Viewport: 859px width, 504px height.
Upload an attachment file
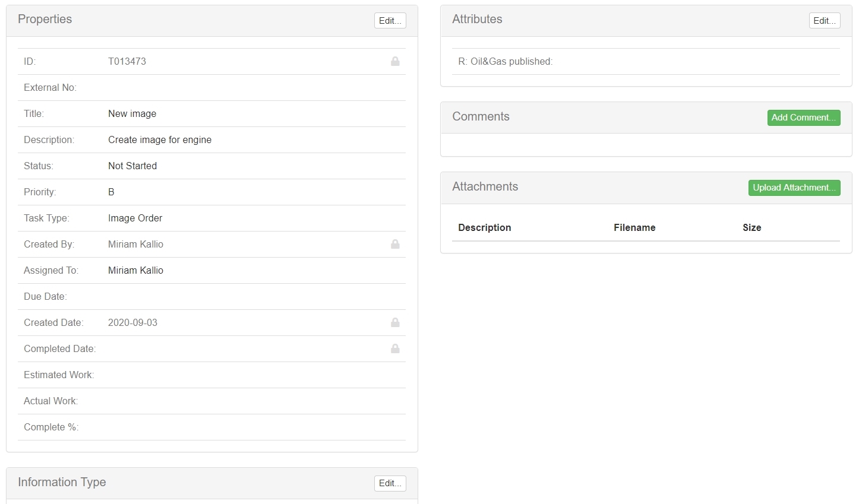(794, 188)
